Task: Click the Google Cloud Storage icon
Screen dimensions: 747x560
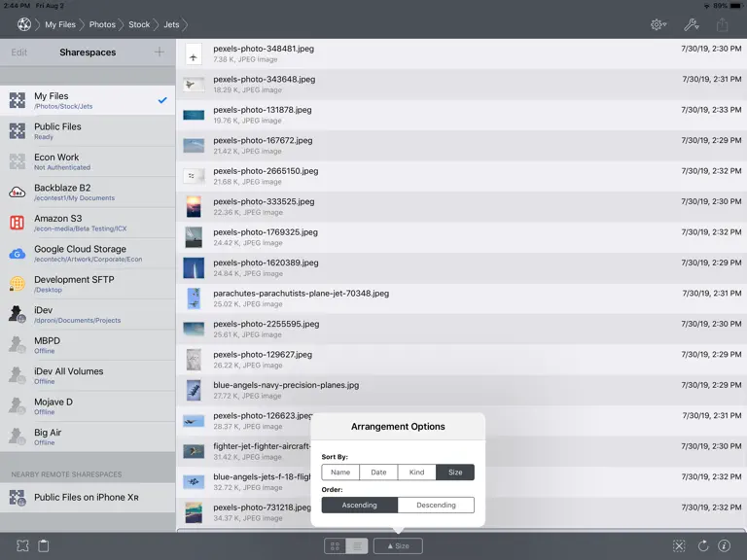Action: (x=18, y=254)
